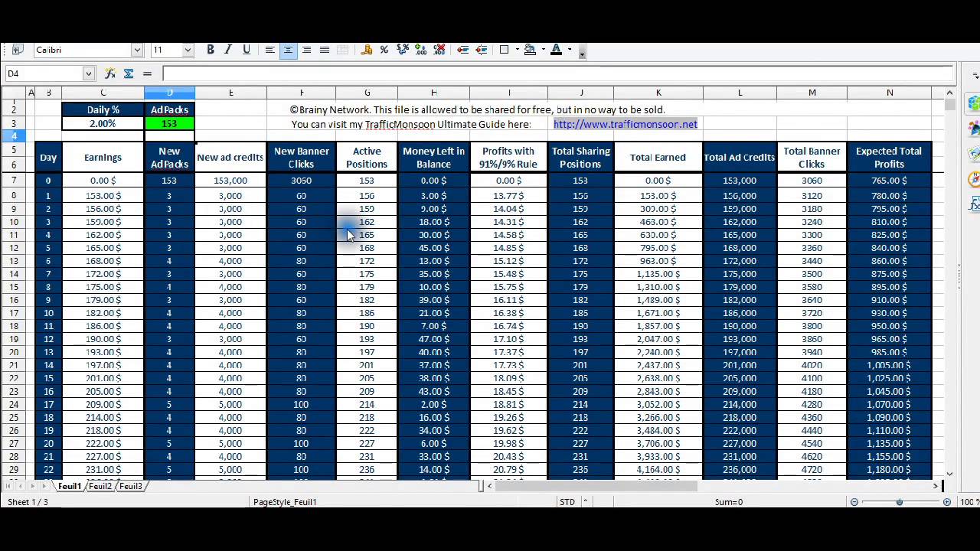This screenshot has height=551, width=980.
Task: Increase cell indent
Action: 481,50
